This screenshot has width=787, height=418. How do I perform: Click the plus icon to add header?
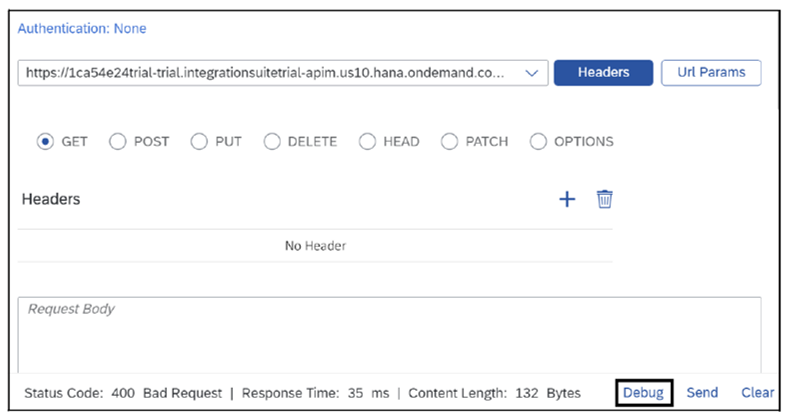[567, 199]
